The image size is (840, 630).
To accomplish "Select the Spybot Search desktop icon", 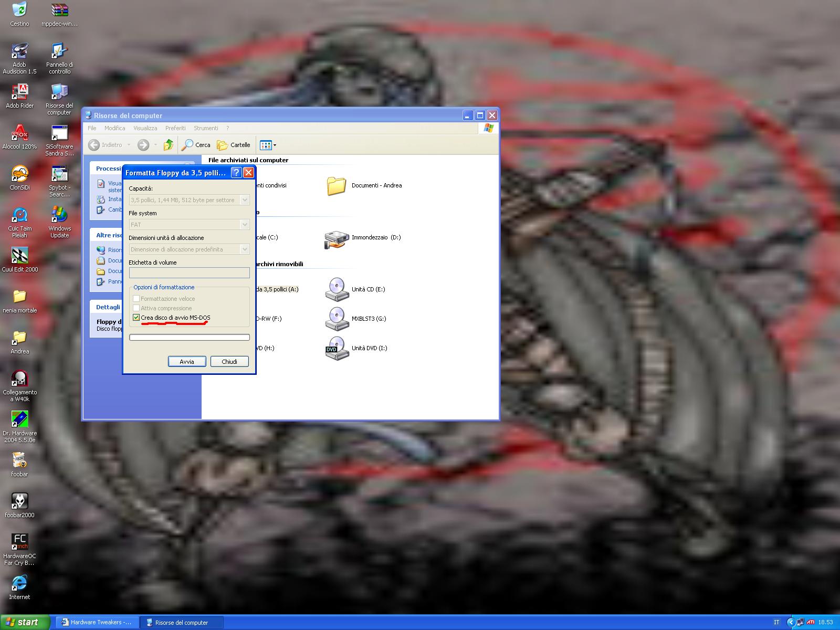I will coord(59,182).
